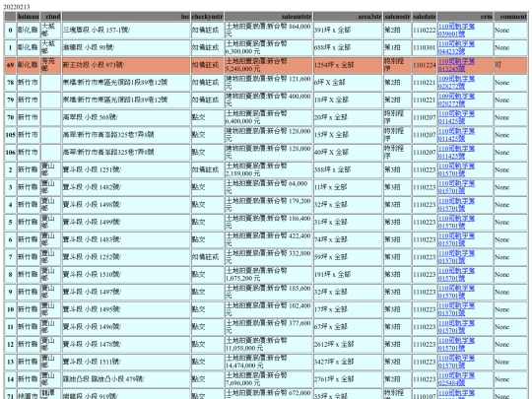The height and width of the screenshot is (399, 532).
Task: Click the area3str column header
Action: tap(348, 17)
